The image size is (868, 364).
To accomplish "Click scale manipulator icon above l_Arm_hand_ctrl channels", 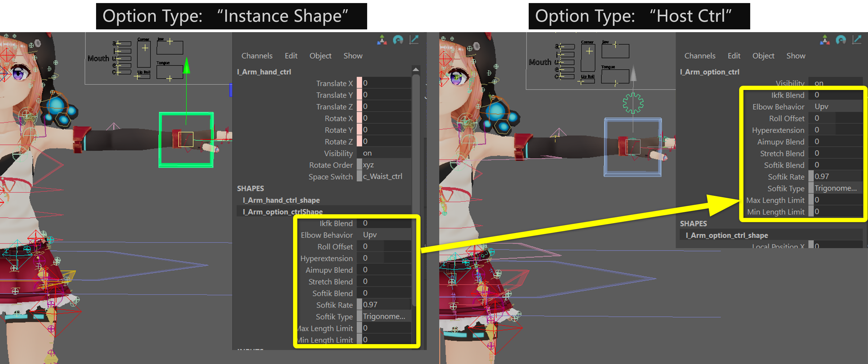I will 414,40.
